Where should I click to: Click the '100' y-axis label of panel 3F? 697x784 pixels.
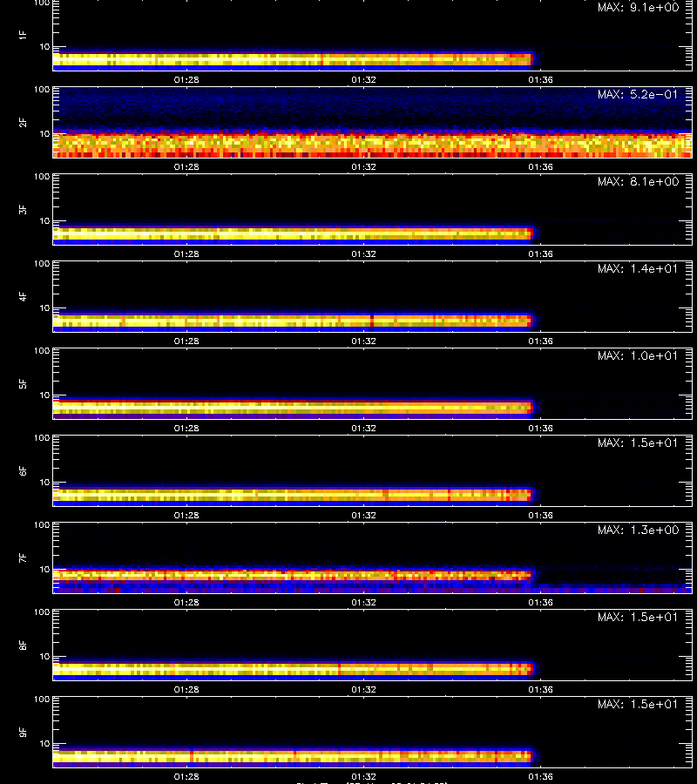coord(42,177)
